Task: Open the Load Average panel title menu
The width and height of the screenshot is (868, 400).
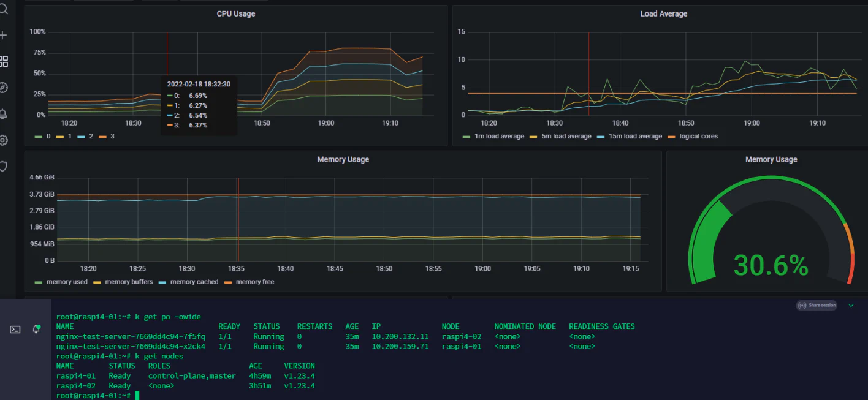Action: 664,13
